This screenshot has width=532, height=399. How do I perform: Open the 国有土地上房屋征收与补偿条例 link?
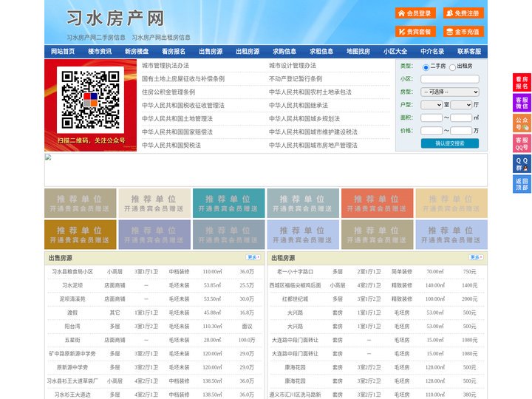pos(183,79)
